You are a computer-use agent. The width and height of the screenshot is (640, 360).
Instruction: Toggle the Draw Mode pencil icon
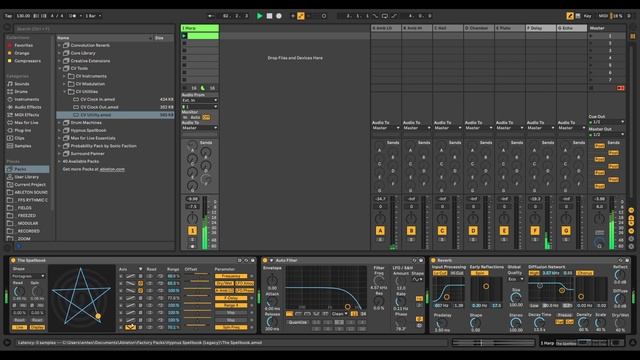570,16
